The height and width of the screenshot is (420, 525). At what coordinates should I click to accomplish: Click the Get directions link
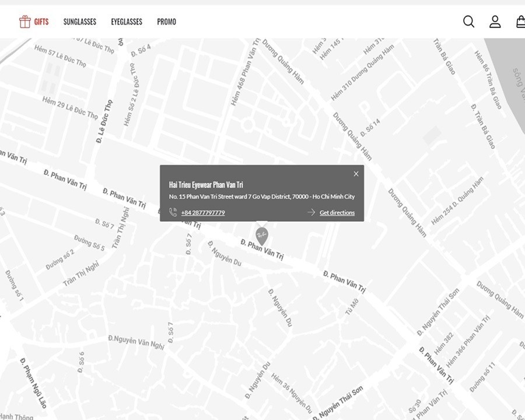(x=337, y=213)
